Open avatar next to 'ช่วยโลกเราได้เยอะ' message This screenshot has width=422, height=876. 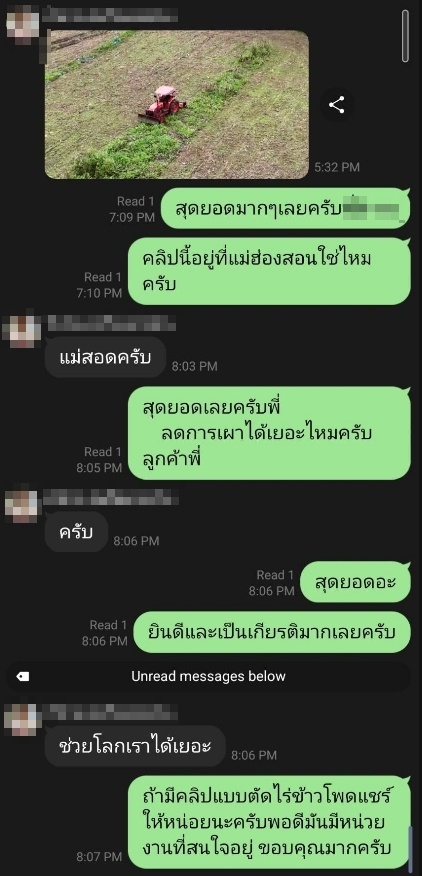click(x=23, y=719)
